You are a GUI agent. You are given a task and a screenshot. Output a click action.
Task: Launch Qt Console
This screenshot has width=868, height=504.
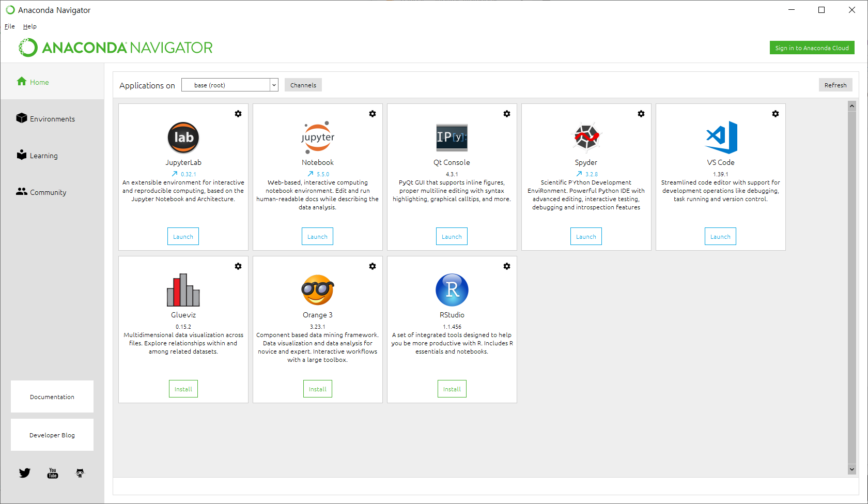pyautogui.click(x=452, y=236)
